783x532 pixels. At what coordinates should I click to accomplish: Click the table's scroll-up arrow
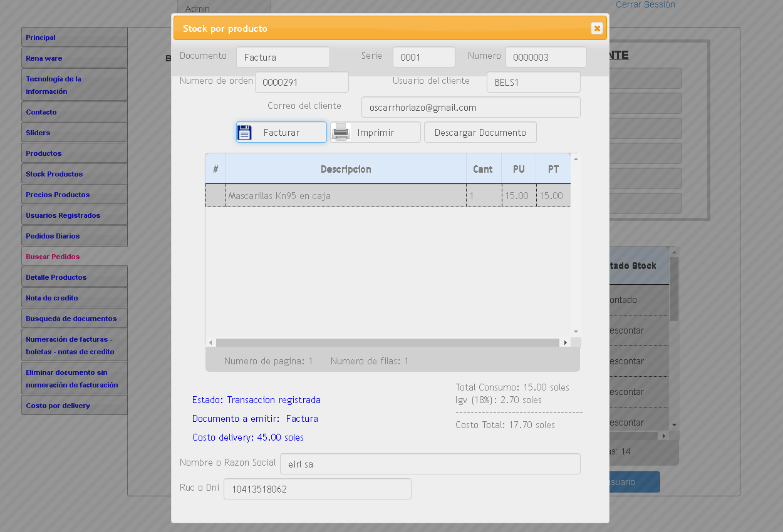pyautogui.click(x=576, y=159)
